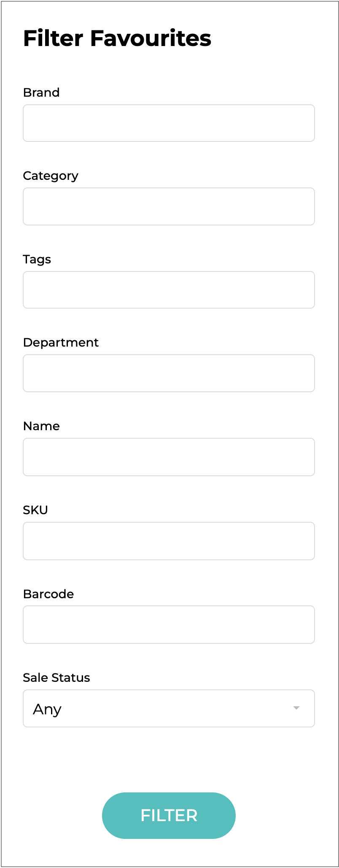Click the Sale Status label
339x868 pixels.
pos(56,678)
